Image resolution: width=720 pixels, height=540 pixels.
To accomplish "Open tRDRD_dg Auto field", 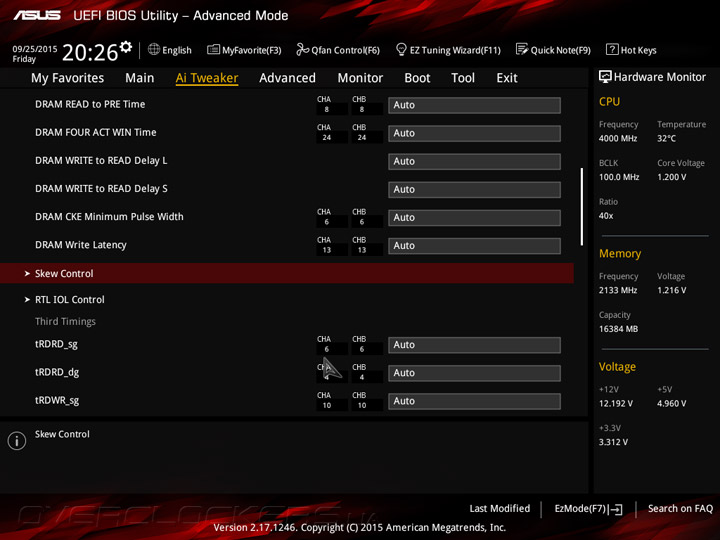I will pos(474,373).
